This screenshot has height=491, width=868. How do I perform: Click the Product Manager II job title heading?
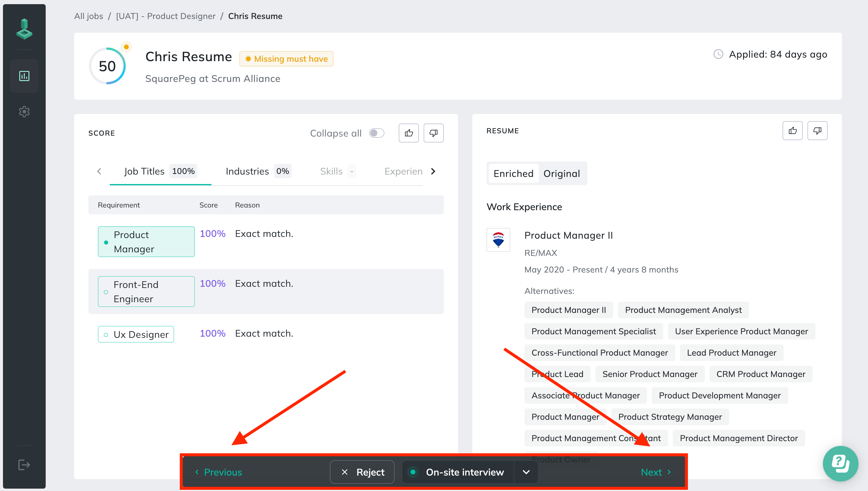[568, 235]
